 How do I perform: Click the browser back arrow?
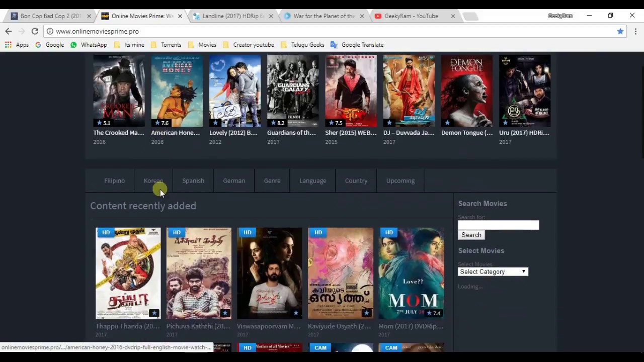(x=9, y=31)
